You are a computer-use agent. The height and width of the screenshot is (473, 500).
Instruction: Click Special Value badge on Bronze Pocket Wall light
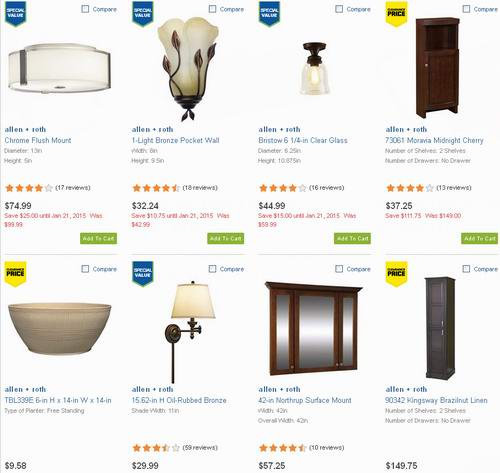pyautogui.click(x=143, y=13)
